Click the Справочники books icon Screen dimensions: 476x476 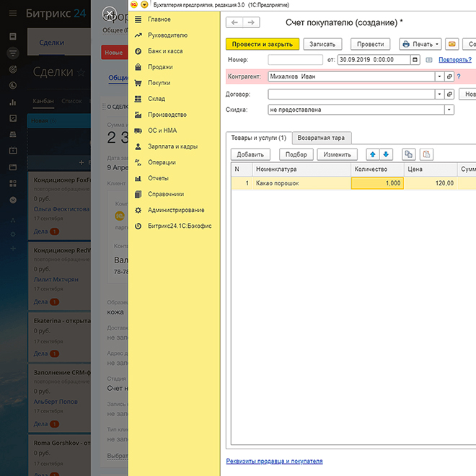pyautogui.click(x=138, y=194)
